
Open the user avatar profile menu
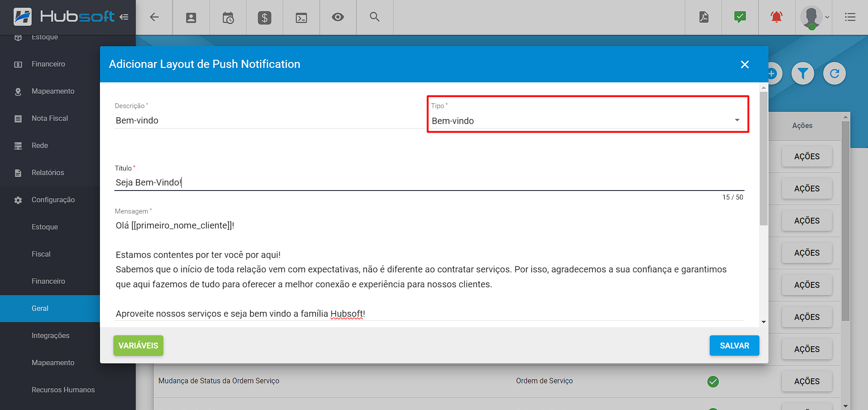(814, 18)
